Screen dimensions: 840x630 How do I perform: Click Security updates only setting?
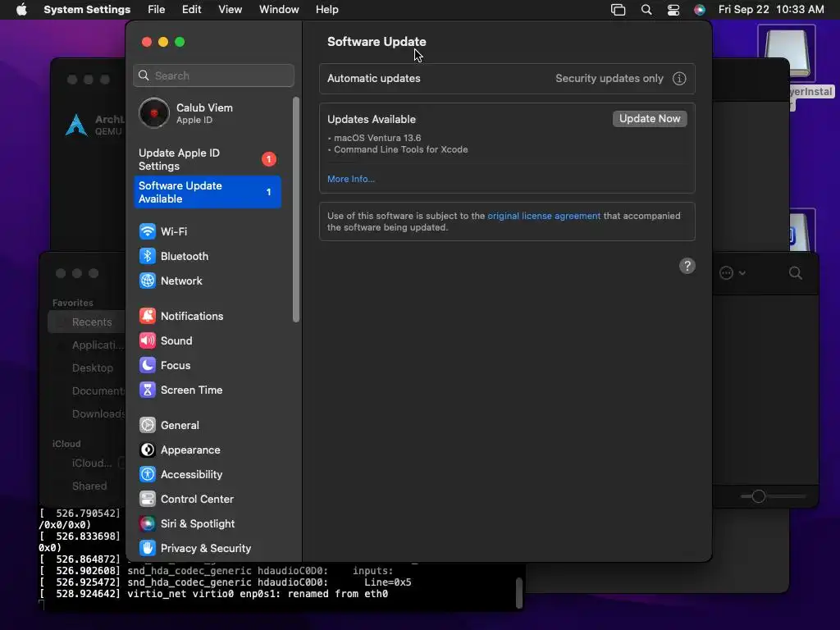click(x=609, y=79)
